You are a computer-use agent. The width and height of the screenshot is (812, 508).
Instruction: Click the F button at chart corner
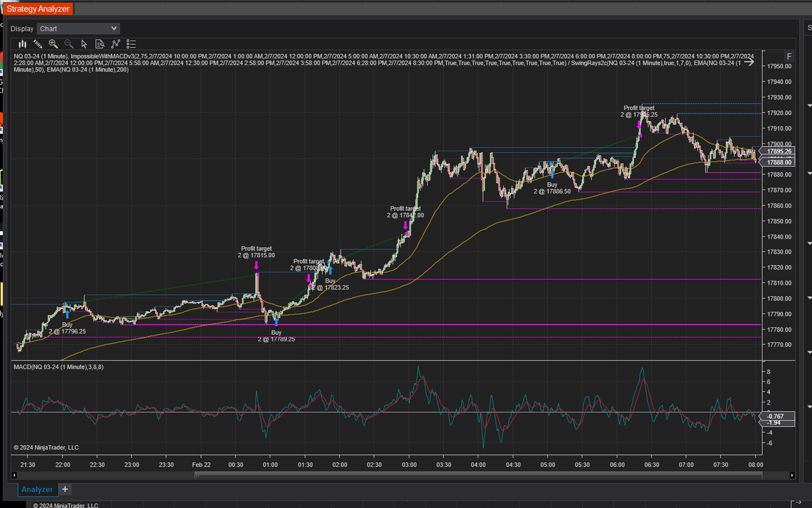point(788,56)
